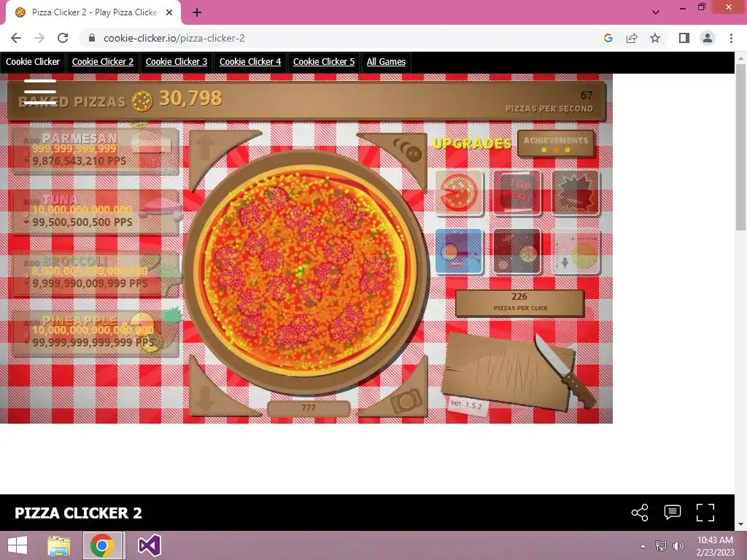Toggle the browser side panel
This screenshot has width=747, height=560.
(684, 38)
